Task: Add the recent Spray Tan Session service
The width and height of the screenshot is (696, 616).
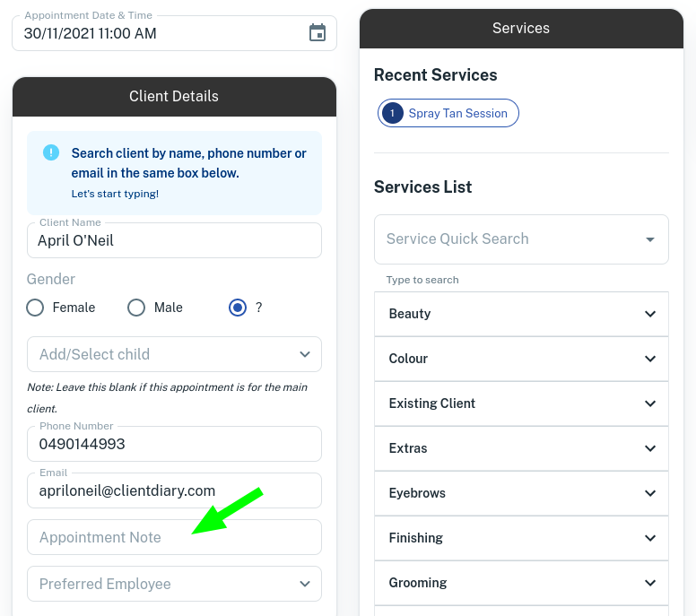Action: click(x=457, y=113)
